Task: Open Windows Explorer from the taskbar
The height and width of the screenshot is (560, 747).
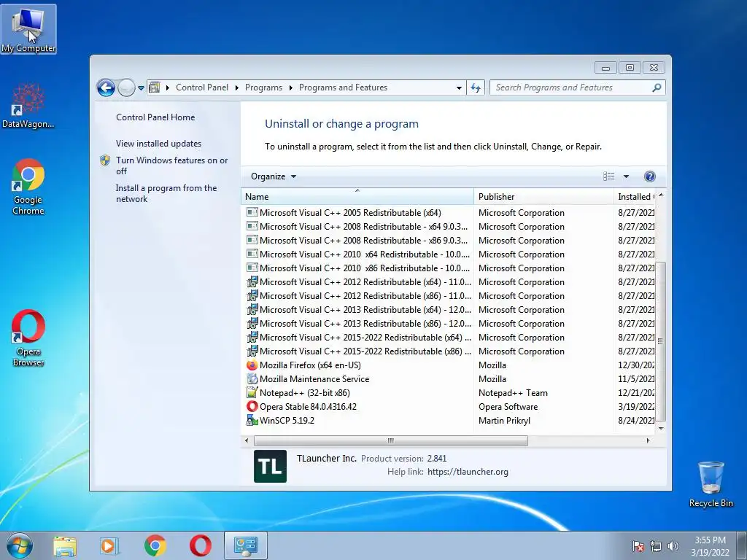Action: [65, 545]
